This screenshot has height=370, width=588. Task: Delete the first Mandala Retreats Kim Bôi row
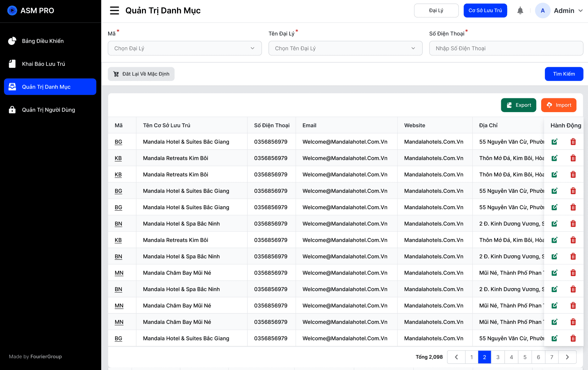click(x=573, y=158)
